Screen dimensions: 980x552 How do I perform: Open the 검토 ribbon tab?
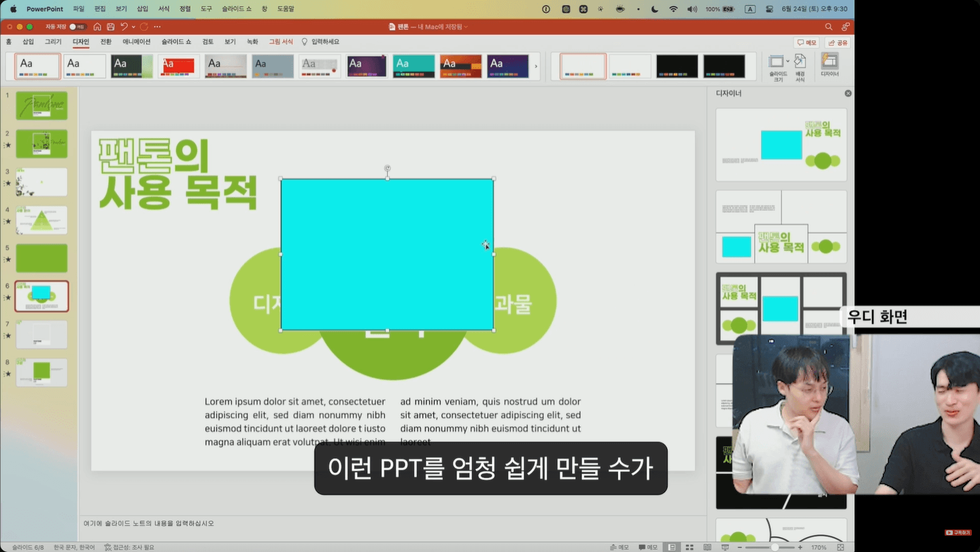pyautogui.click(x=208, y=42)
